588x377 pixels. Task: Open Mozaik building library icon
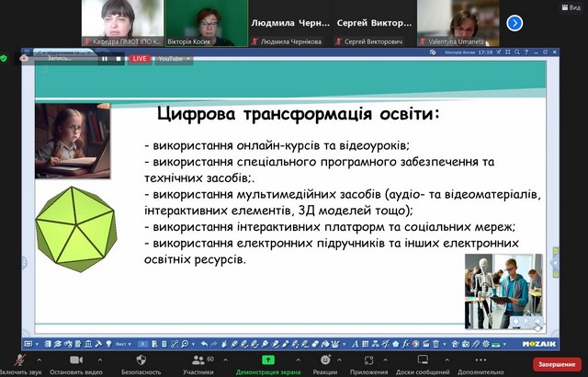pyautogui.click(x=88, y=344)
